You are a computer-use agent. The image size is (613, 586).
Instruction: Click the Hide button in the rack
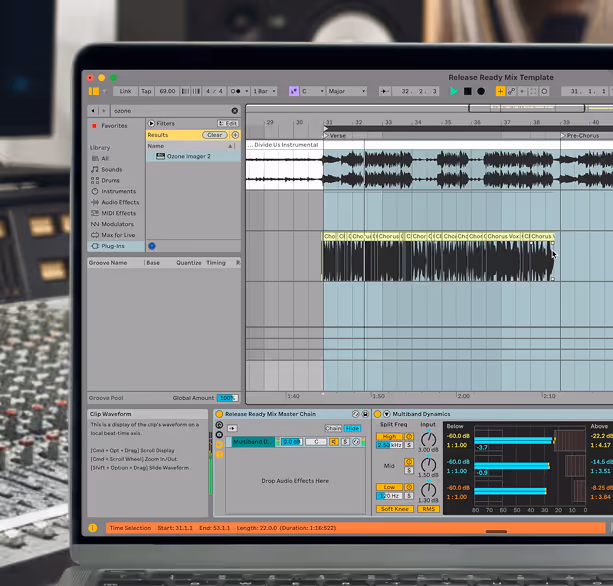tap(352, 428)
